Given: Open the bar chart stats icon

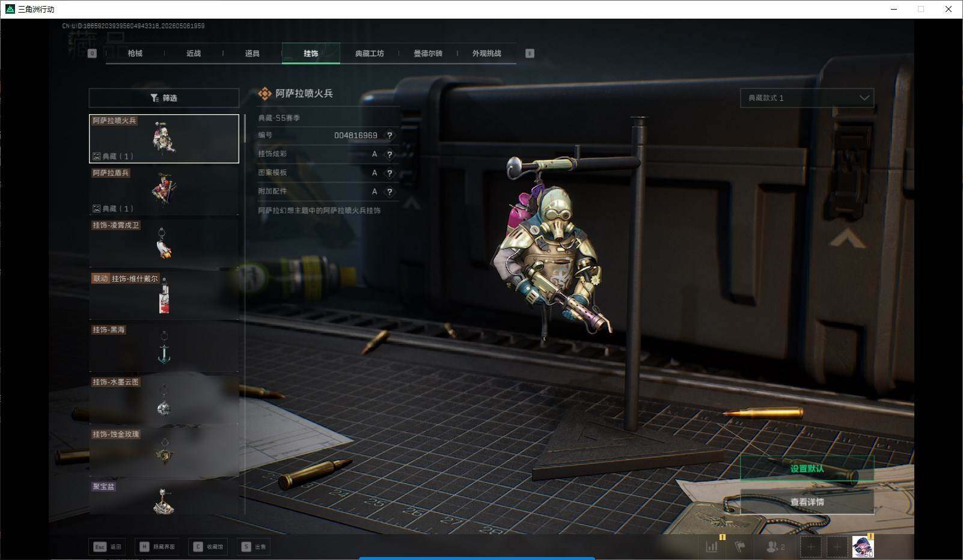Looking at the screenshot, I should [712, 547].
